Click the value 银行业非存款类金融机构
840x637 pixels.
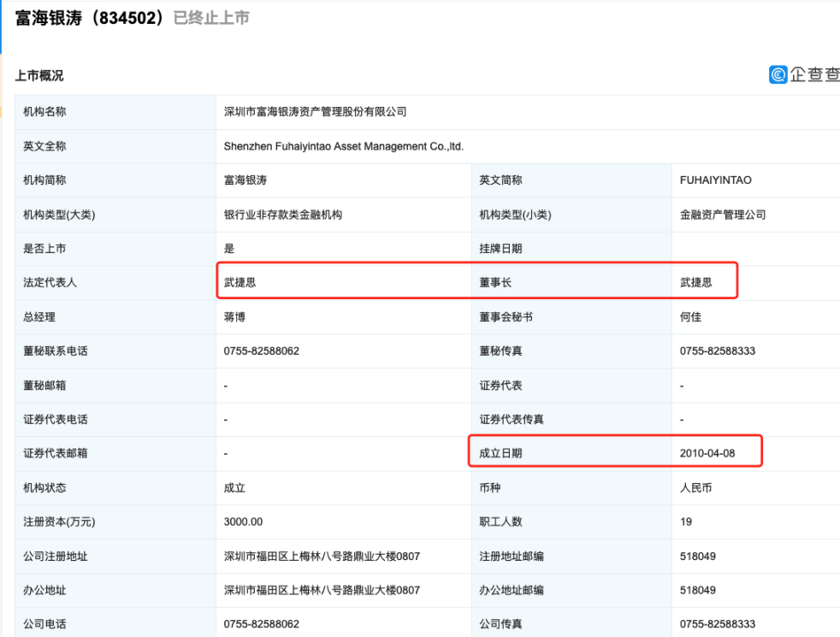coord(283,215)
